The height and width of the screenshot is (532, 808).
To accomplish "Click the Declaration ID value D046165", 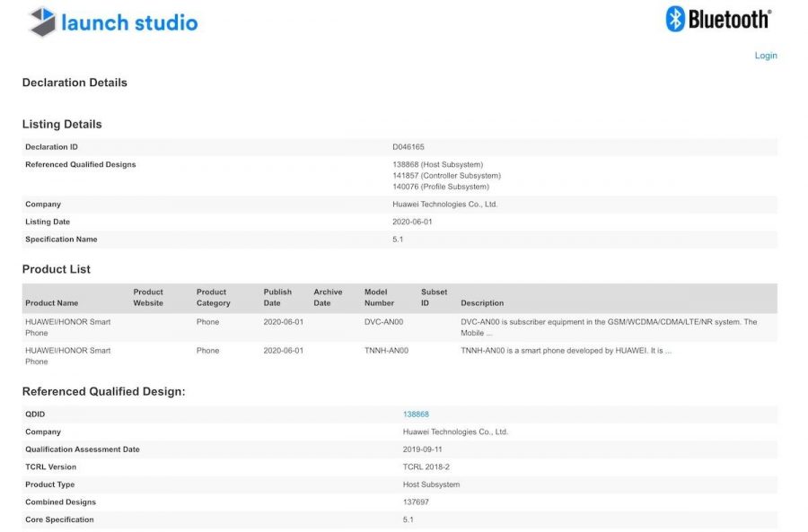I will pyautogui.click(x=409, y=147).
